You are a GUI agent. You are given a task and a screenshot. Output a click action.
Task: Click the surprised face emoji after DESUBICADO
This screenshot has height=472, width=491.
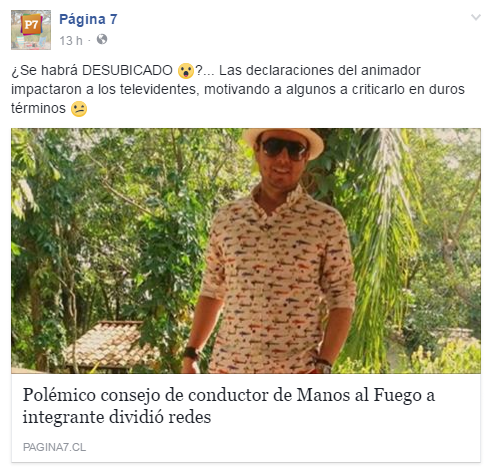(x=186, y=71)
